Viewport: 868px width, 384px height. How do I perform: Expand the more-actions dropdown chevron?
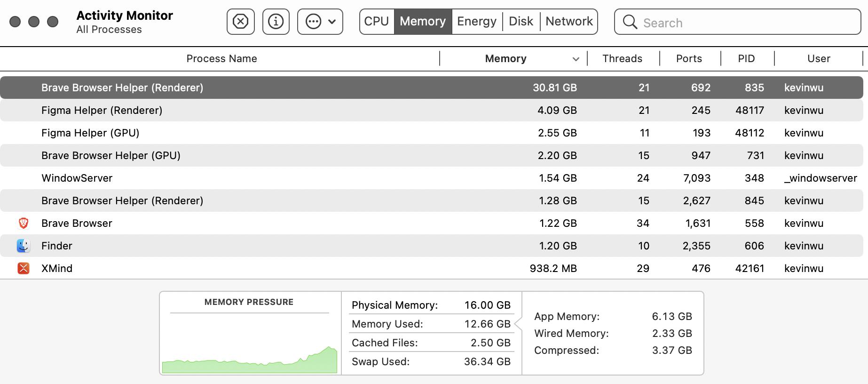pyautogui.click(x=332, y=22)
